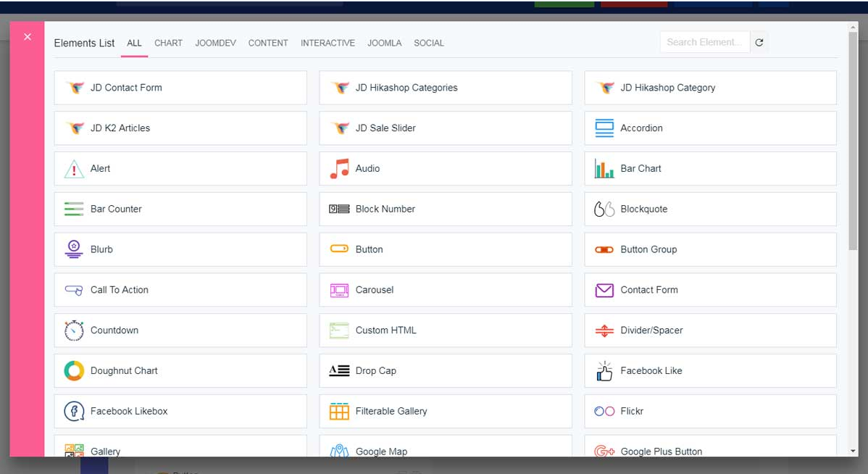868x474 pixels.
Task: Select the Alert warning triangle icon
Action: (74, 168)
